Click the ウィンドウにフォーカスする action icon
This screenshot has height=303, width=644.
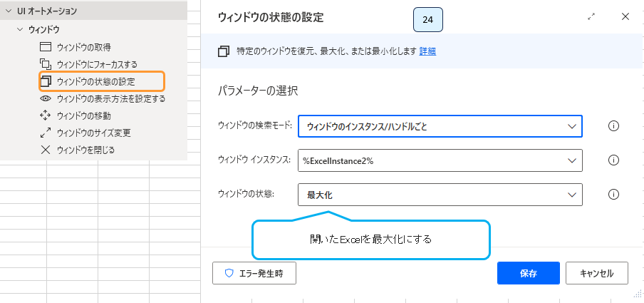point(46,64)
